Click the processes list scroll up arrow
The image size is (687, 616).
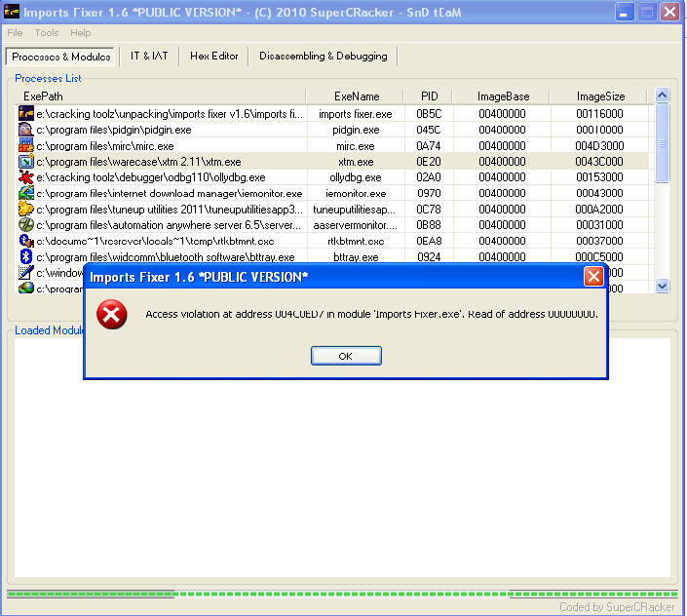click(x=662, y=95)
